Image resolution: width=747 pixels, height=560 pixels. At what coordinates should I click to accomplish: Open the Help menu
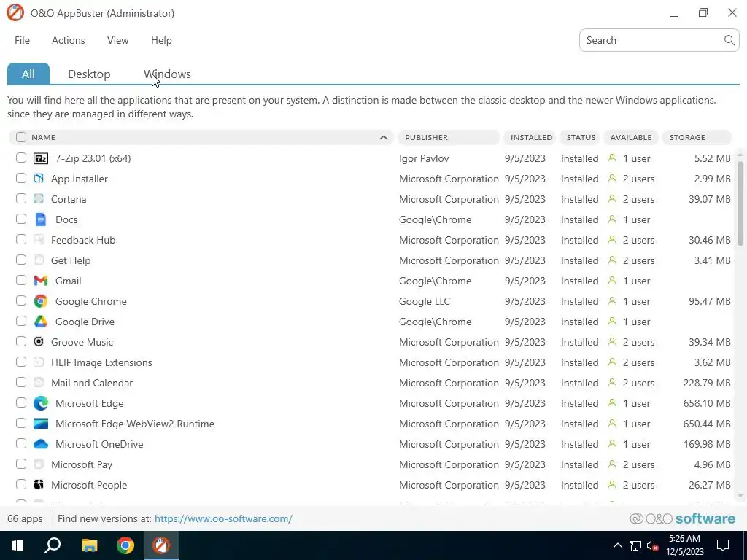[161, 41]
